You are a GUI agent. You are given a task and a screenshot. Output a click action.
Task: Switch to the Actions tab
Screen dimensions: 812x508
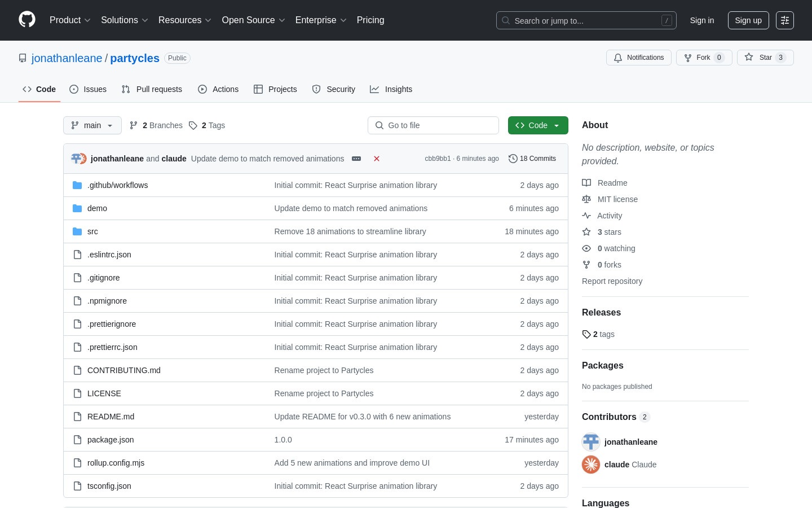[x=218, y=89]
